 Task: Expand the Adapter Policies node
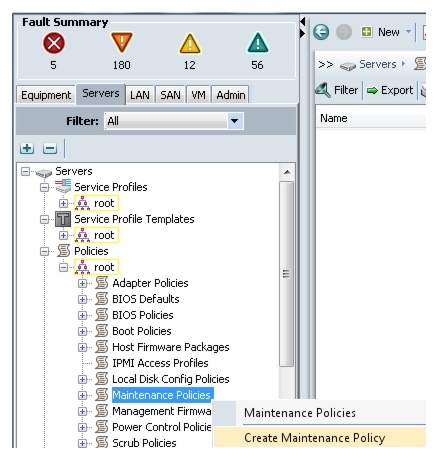[82, 283]
